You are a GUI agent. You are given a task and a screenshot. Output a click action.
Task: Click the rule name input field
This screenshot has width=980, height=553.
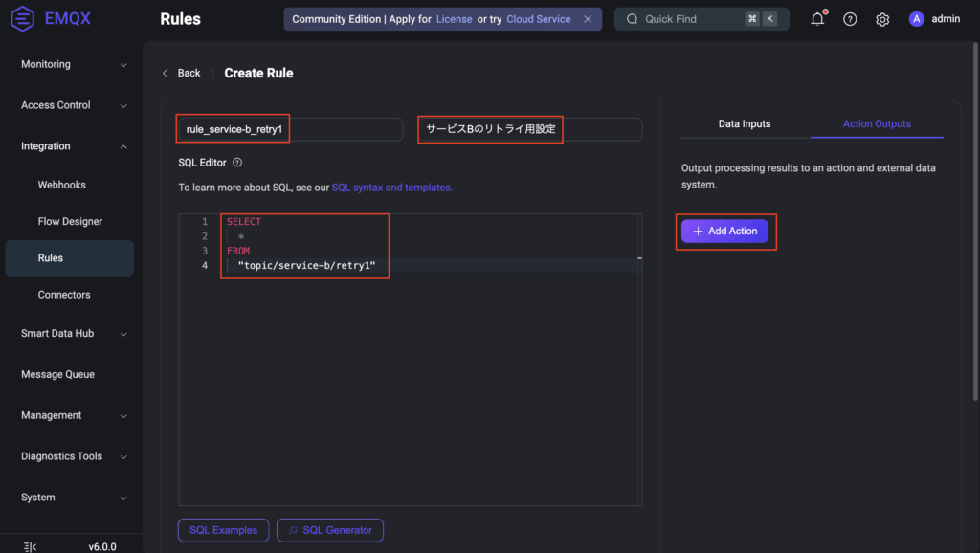289,129
